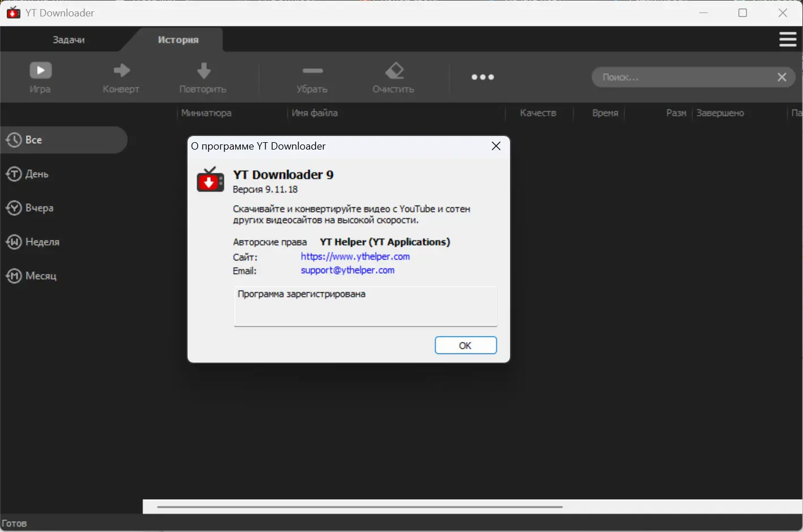Screen dimensions: 803x532
Task: Click the Повторить download arrow icon
Action: pyautogui.click(x=203, y=70)
